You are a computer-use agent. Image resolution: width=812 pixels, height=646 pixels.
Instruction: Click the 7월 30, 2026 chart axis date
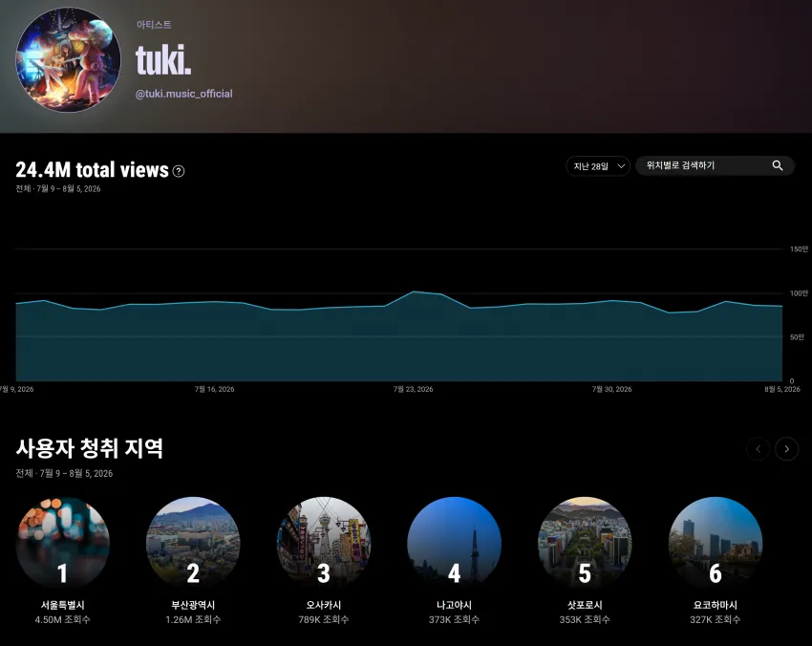coord(612,389)
